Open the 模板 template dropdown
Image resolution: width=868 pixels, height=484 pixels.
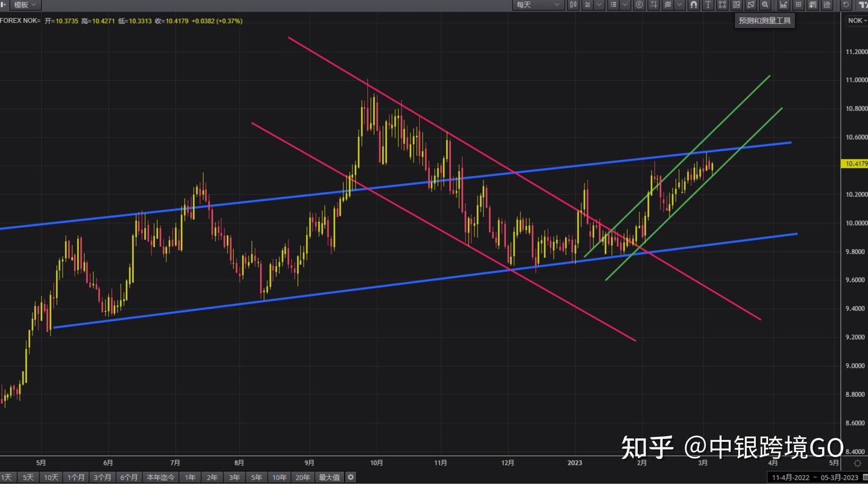point(25,5)
